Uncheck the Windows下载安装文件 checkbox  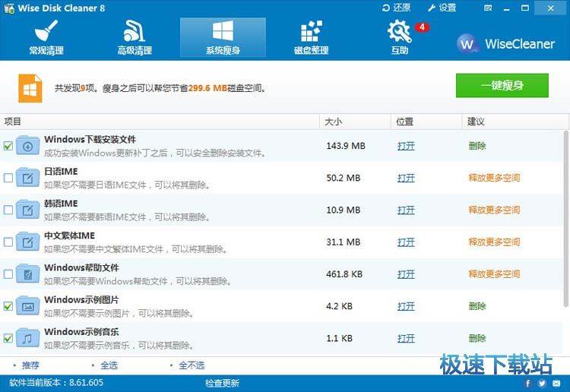point(8,146)
